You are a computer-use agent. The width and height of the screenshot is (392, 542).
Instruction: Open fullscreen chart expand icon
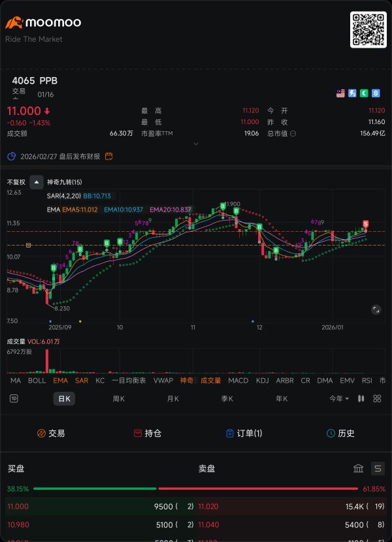[376, 310]
